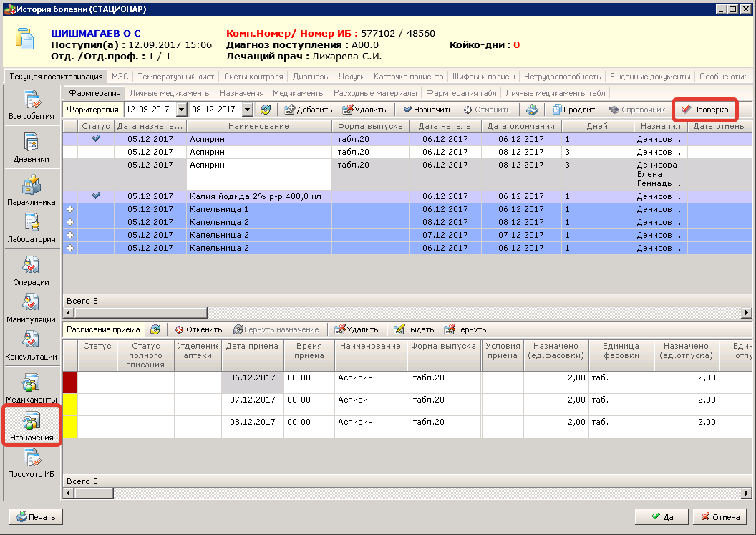
Task: Open the Консультации sidebar section
Action: [x=31, y=346]
